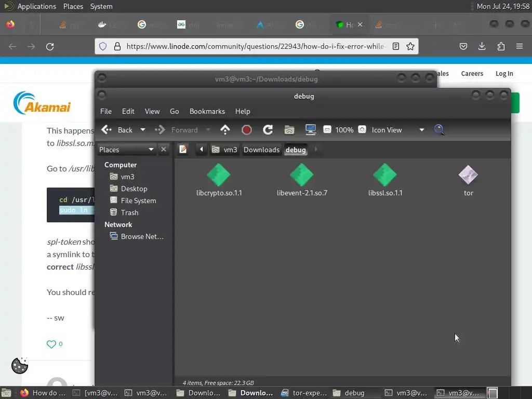Bookmark this page with star icon
Image resolution: width=532 pixels, height=399 pixels.
[410, 46]
